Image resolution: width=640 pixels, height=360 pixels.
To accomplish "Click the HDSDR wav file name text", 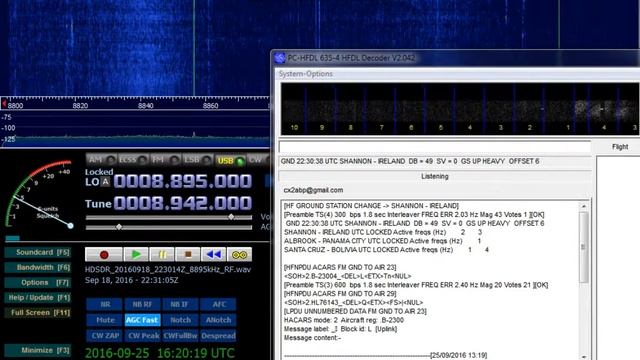I will click(x=168, y=269).
